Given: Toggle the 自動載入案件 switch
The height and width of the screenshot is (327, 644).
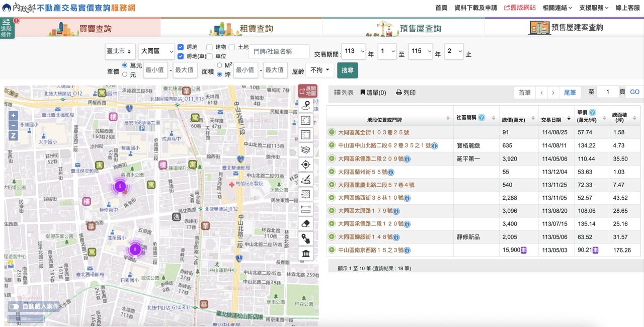Looking at the screenshot, I should click(x=14, y=306).
